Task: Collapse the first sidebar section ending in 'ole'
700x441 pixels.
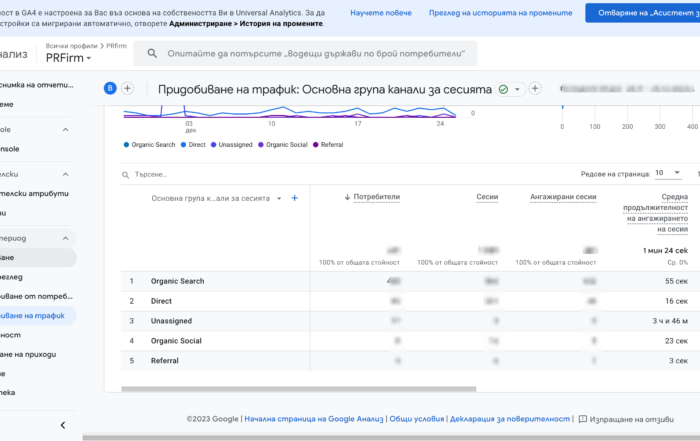Action: 66,129
